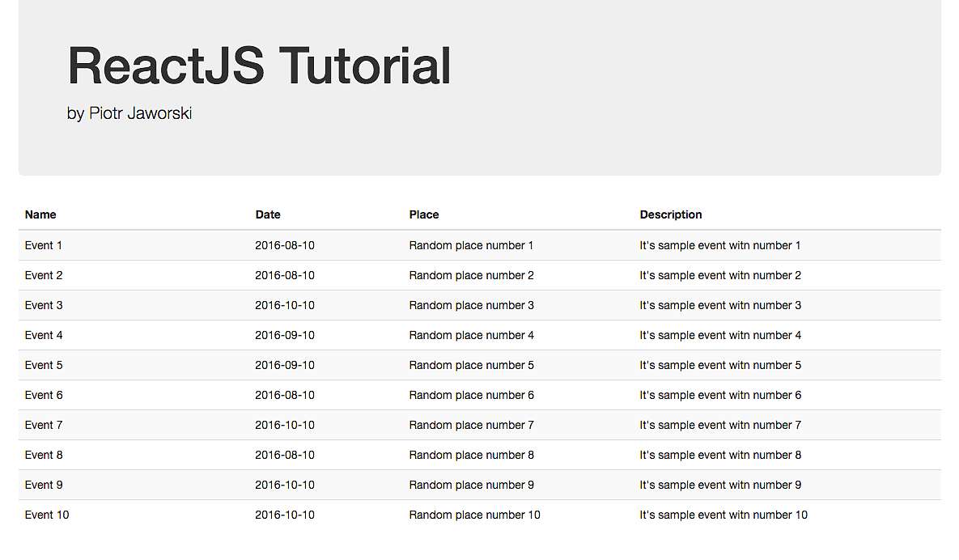Click the date 2016-10-10 in Event 3 row
The height and width of the screenshot is (560, 959).
(x=285, y=305)
